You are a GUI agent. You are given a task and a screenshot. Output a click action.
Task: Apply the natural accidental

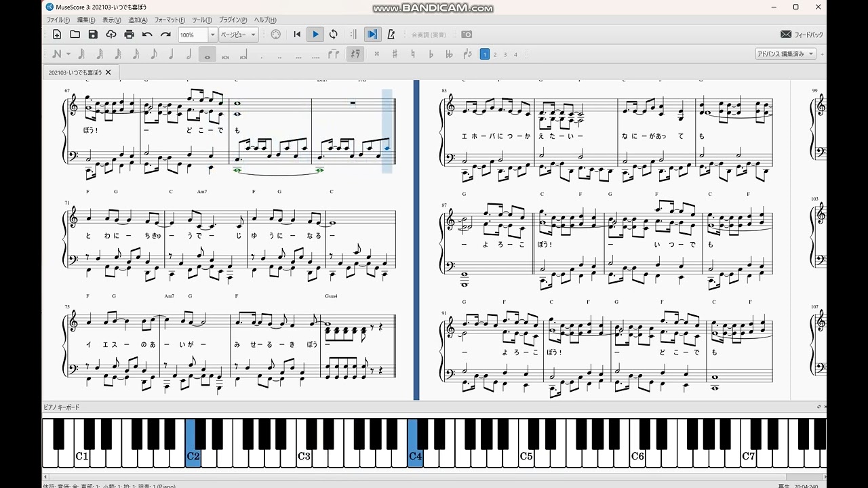tap(413, 54)
